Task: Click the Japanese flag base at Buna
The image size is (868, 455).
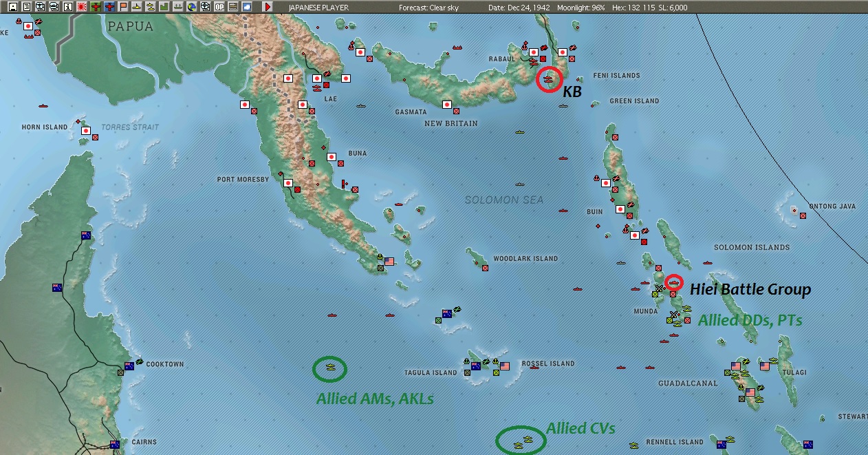Action: click(331, 157)
